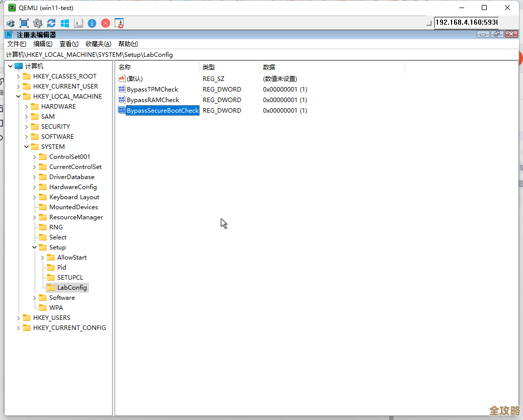Expand the HKEY_CLASSES_ROOT key
Viewport: 523px width, 420px height.
pyautogui.click(x=19, y=76)
